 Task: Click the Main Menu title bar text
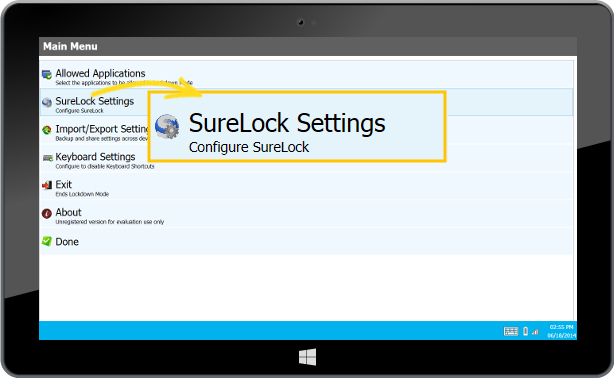coord(70,46)
